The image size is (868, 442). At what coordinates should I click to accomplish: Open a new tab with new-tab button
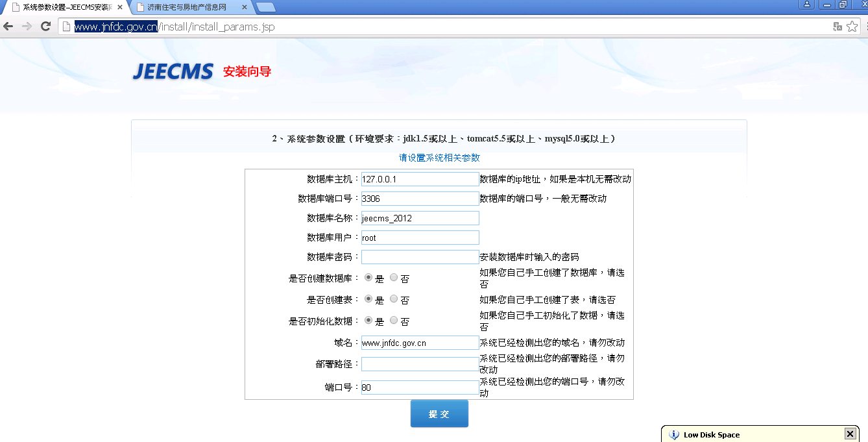coord(265,7)
